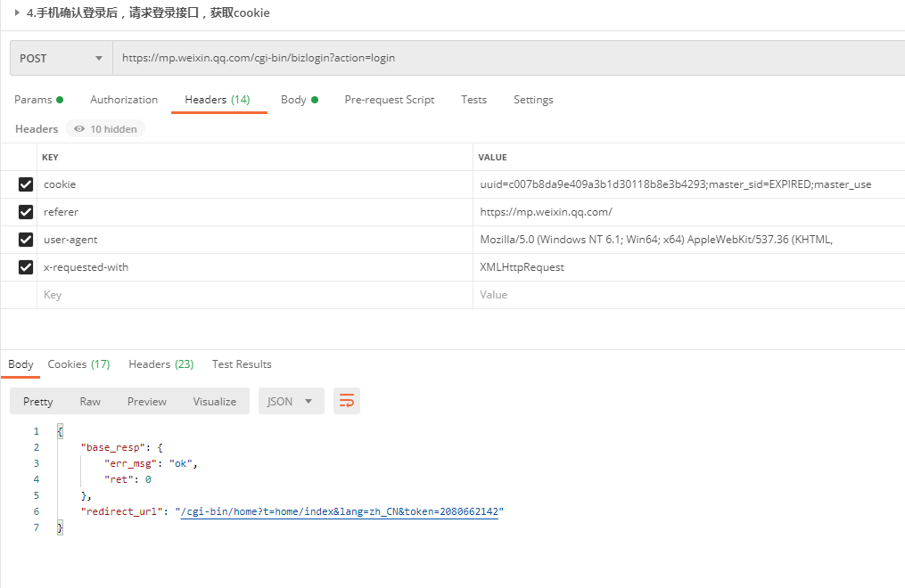Click the "err_msg" key in response

131,463
